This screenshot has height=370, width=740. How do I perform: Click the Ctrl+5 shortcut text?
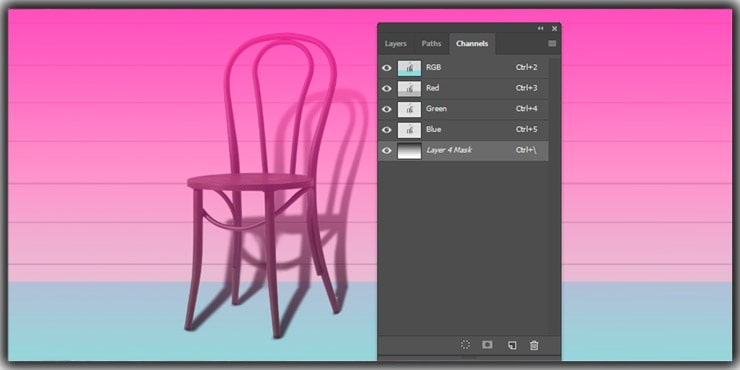pyautogui.click(x=527, y=130)
